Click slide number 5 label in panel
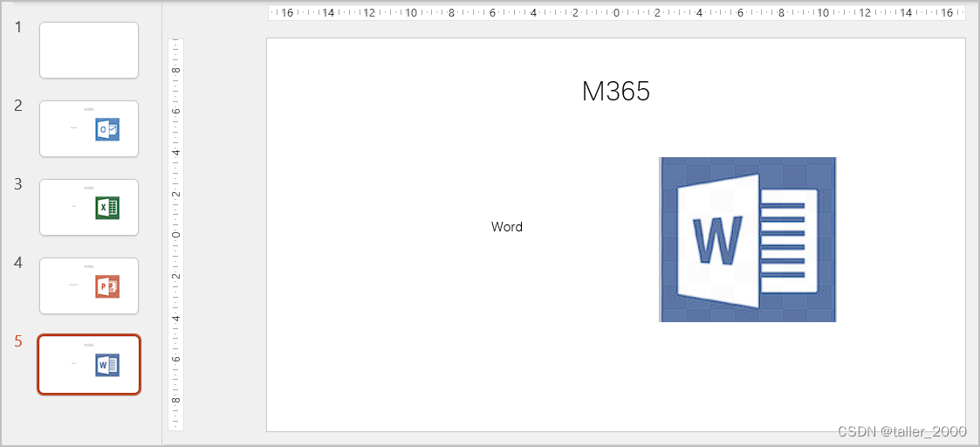980x447 pixels. click(x=18, y=341)
